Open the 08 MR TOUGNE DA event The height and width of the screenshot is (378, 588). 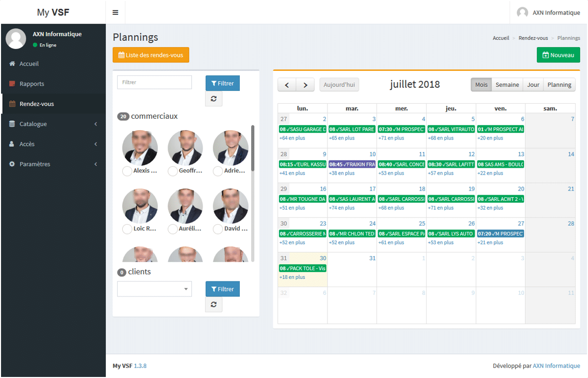(302, 199)
